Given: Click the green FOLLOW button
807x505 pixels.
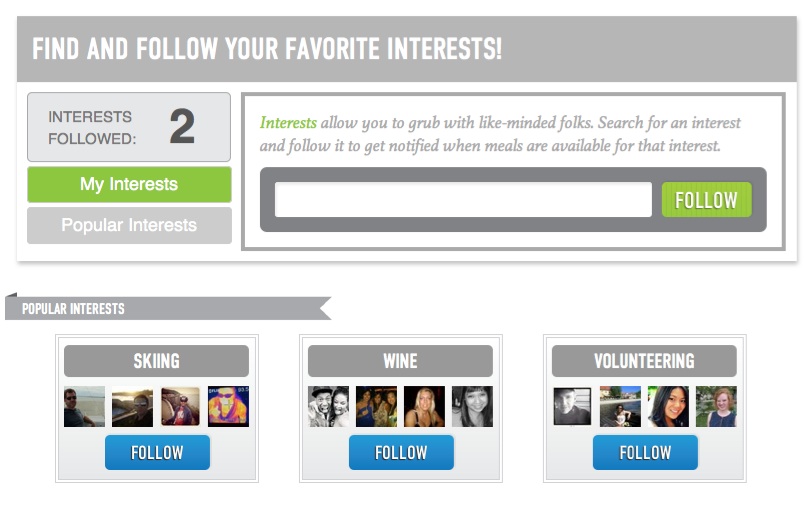Looking at the screenshot, I should 707,200.
